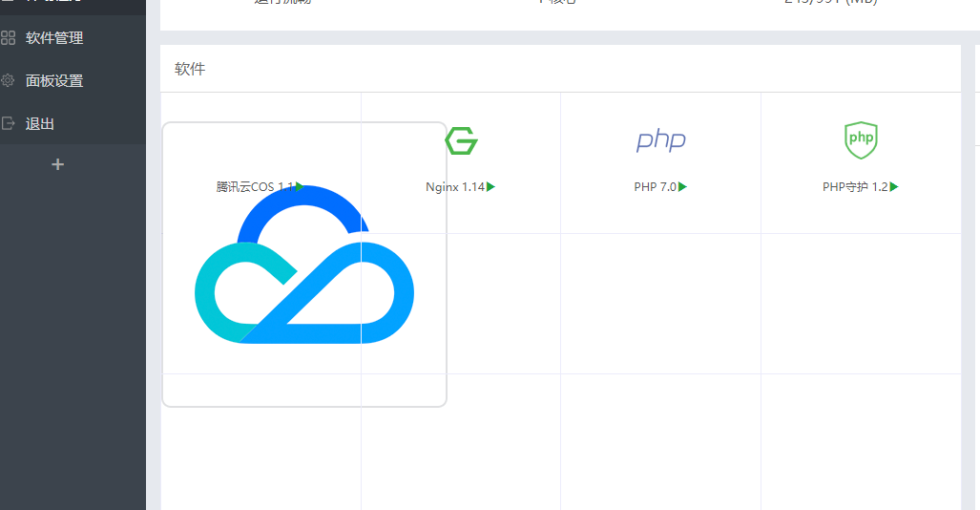Open 软件管理 in the sidebar
980x510 pixels.
pyautogui.click(x=54, y=38)
